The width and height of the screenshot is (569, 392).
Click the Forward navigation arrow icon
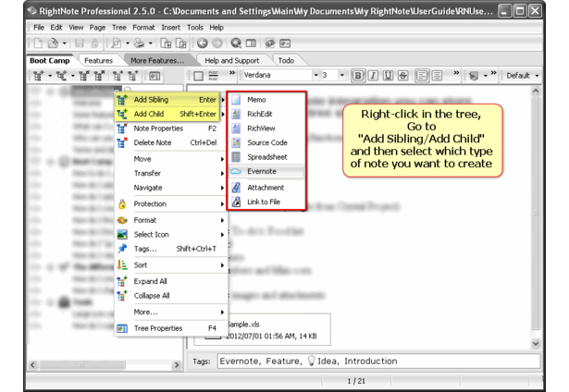(x=217, y=43)
